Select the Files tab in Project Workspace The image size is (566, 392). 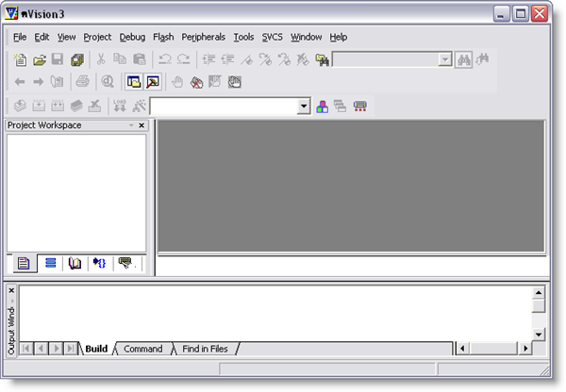tap(24, 263)
